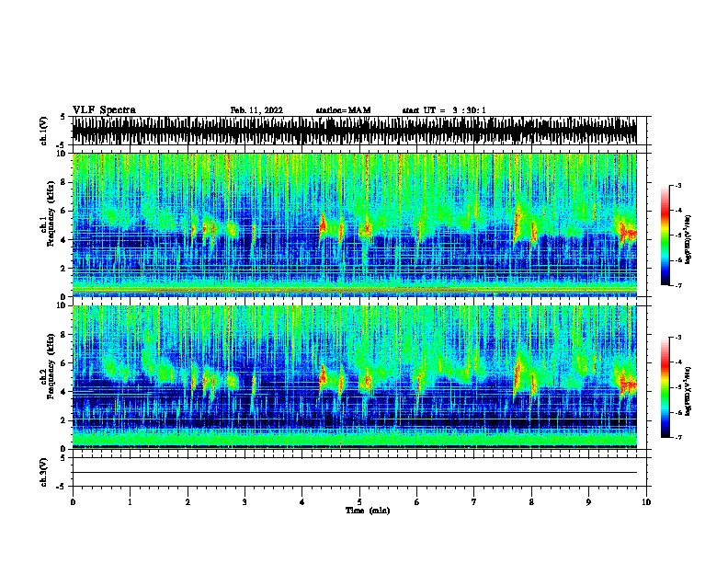Click the ch.2 colorbar log(PSD) units label
This screenshot has width=728, height=563.
(688, 391)
